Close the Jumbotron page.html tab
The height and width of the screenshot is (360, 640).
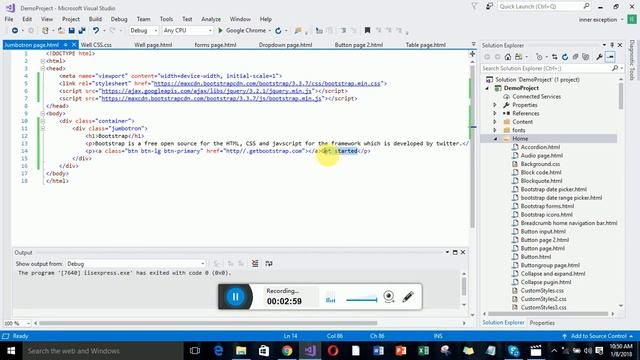pos(74,45)
